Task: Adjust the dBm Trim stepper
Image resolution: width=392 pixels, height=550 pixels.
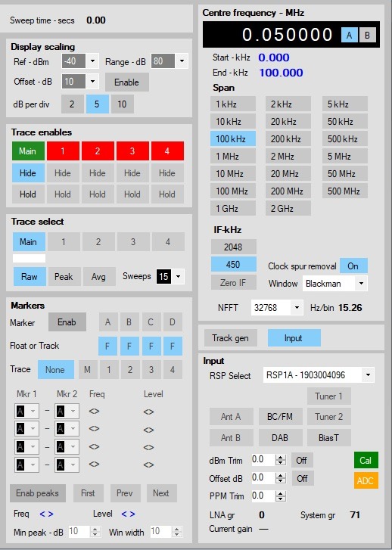Action: (x=281, y=460)
